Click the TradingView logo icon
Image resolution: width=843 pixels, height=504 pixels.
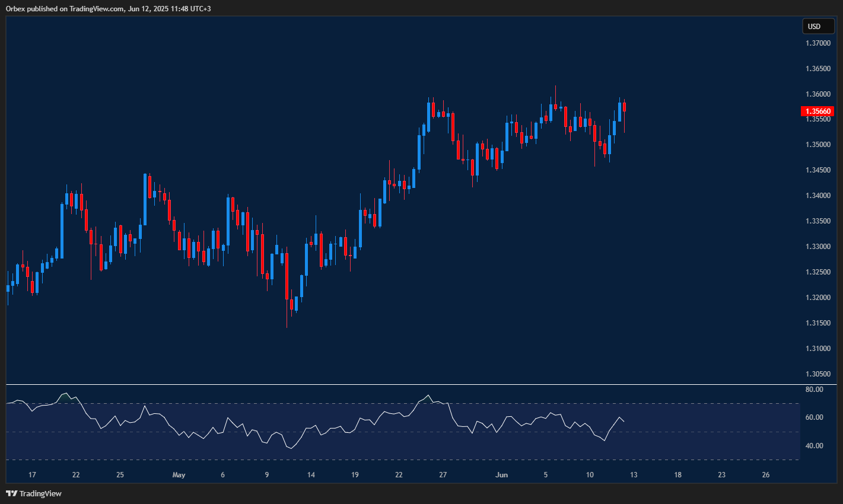pos(11,493)
